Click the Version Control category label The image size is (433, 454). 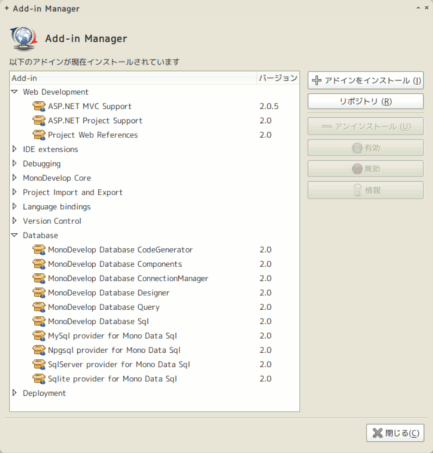pyautogui.click(x=52, y=221)
